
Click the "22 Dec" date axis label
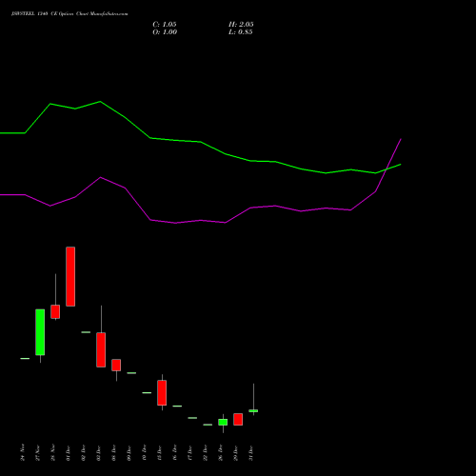[x=206, y=452]
